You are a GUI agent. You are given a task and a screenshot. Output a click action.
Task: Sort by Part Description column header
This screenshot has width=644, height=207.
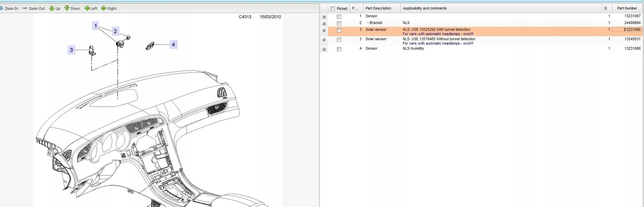click(382, 8)
